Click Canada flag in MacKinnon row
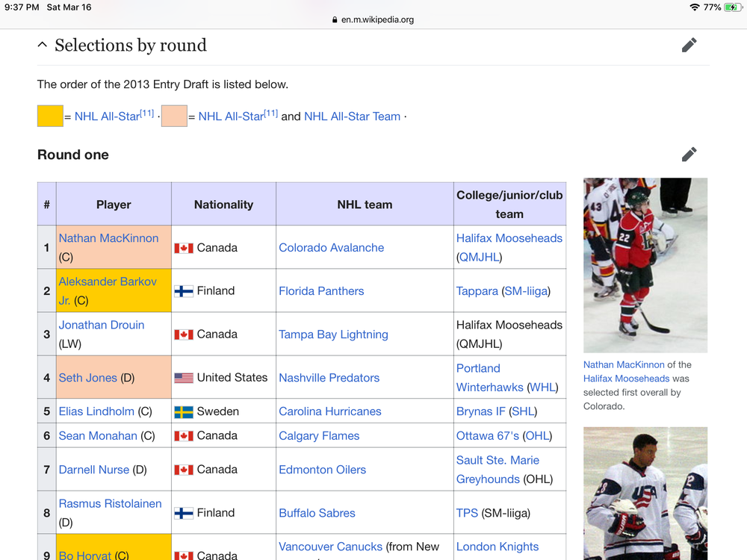 [x=184, y=248]
